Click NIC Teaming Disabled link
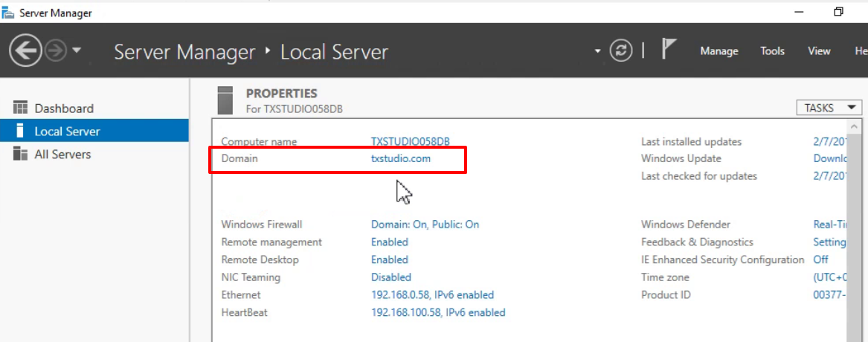 pyautogui.click(x=390, y=277)
